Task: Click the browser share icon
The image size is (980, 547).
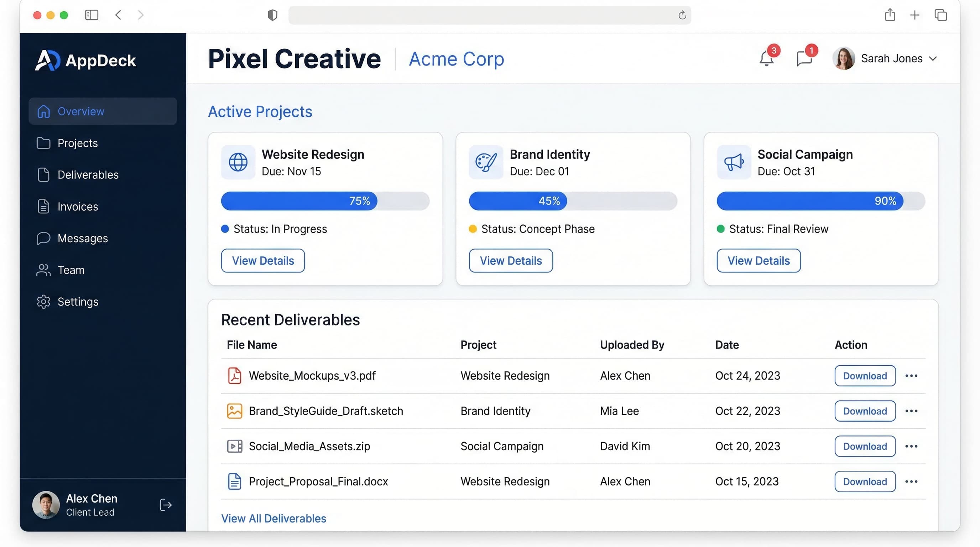Action: [890, 15]
